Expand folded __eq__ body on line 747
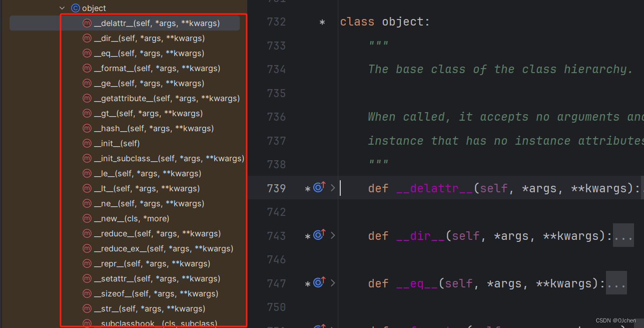 tap(333, 283)
